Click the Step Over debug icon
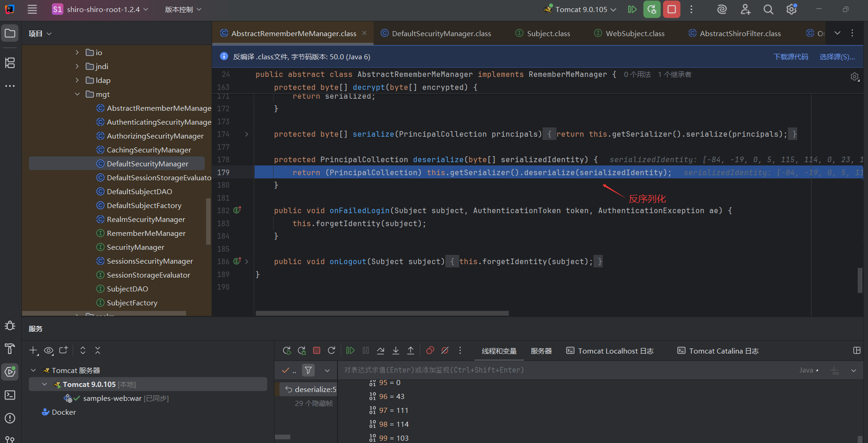The width and height of the screenshot is (868, 443). 381,351
